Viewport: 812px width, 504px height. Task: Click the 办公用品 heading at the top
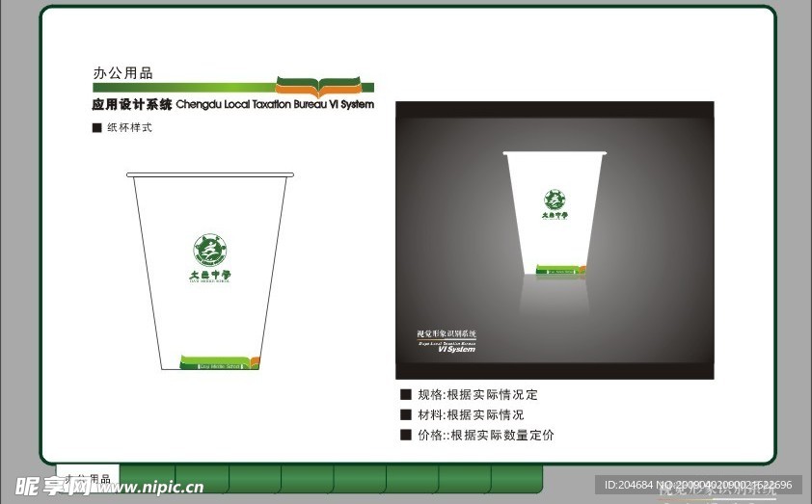pos(123,73)
